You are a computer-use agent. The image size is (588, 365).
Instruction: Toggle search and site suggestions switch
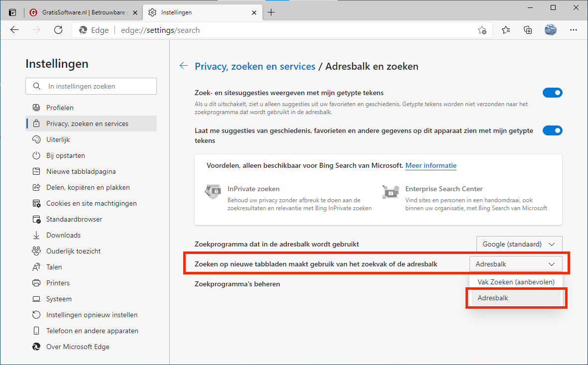[x=552, y=93]
